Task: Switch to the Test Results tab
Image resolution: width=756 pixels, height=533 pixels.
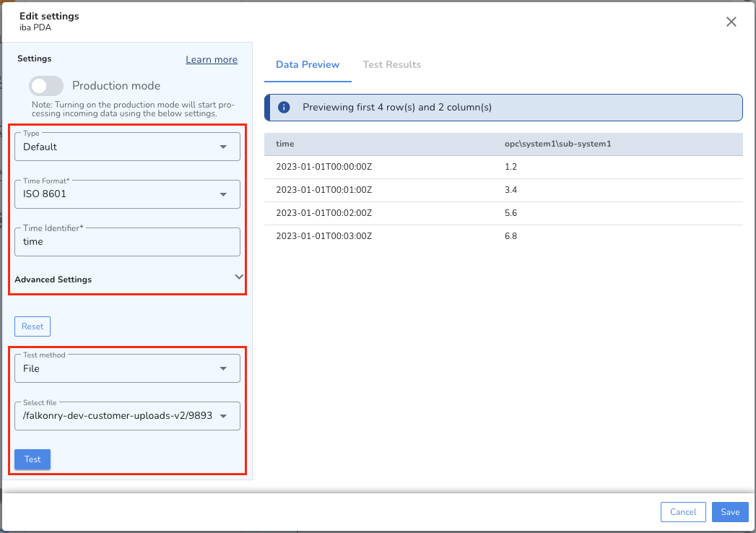Action: point(392,64)
